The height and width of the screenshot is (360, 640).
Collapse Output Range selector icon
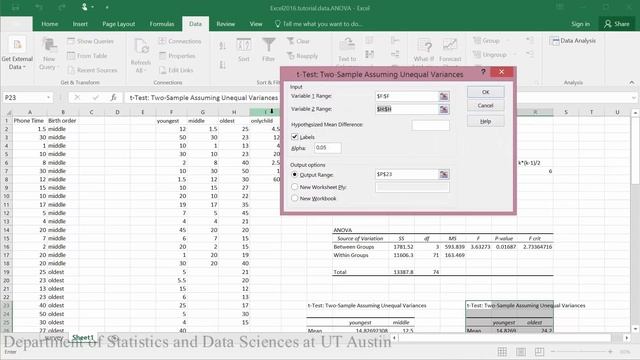444,174
